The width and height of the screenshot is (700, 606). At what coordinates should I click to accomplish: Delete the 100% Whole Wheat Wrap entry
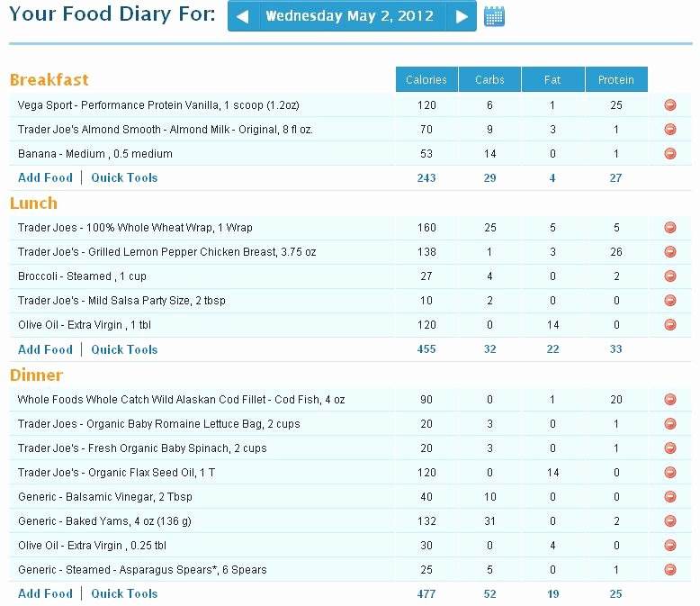670,228
